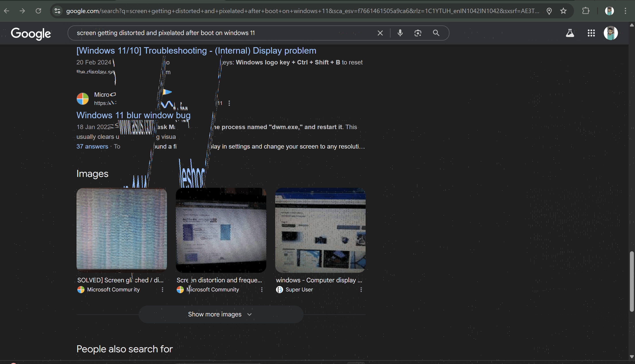Open Google Lens image search

click(x=418, y=33)
